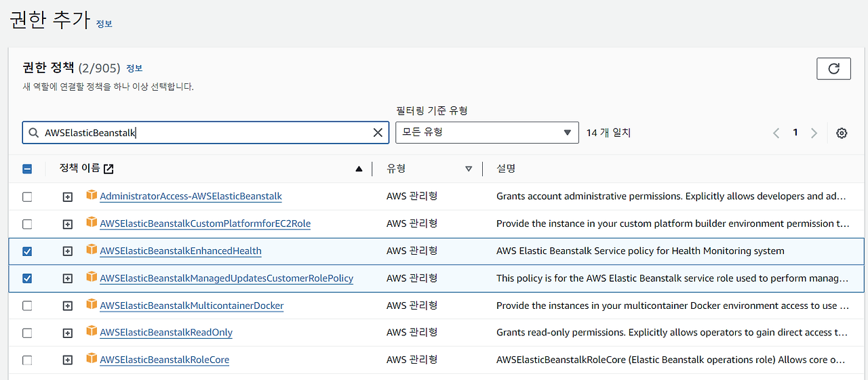Viewport: 868px width, 380px height.
Task: Click policy cube icon for AWSElasticBeanstalkMulticontainerDocker
Action: pyautogui.click(x=92, y=304)
